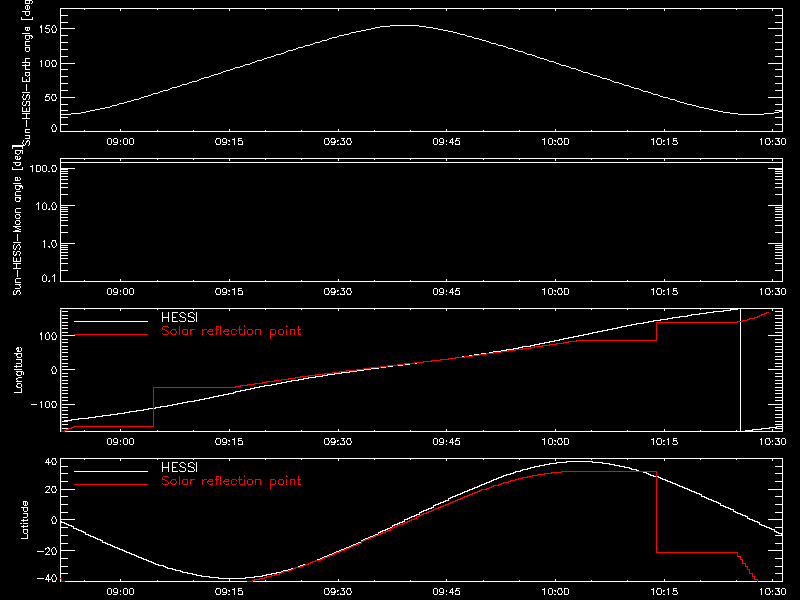The height and width of the screenshot is (600, 800).
Task: Click the 100 tick on Earth angle axis
Action: [47, 64]
